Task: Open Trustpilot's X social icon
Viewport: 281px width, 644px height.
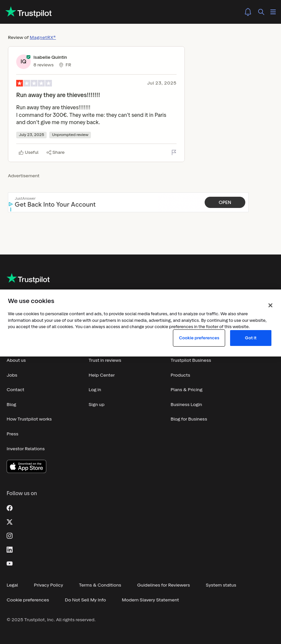Action: pyautogui.click(x=10, y=522)
